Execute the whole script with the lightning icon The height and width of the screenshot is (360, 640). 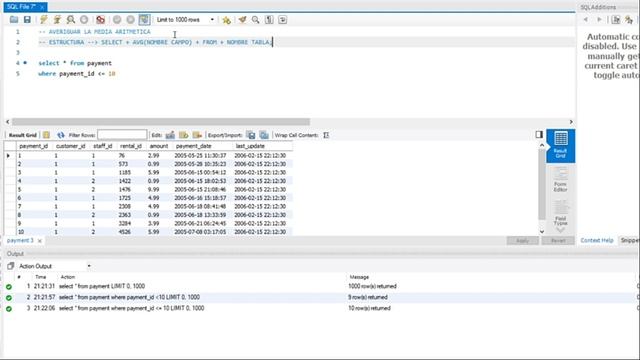tap(44, 20)
